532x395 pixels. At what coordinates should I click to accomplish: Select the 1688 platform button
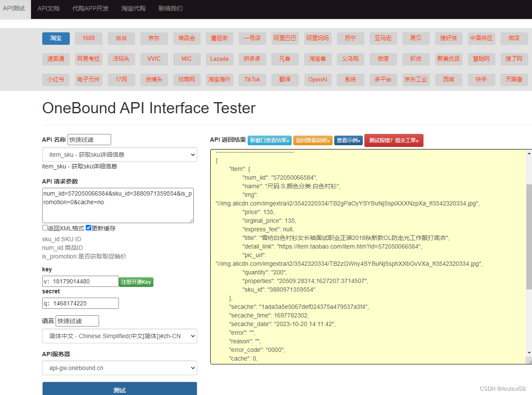[x=89, y=38]
